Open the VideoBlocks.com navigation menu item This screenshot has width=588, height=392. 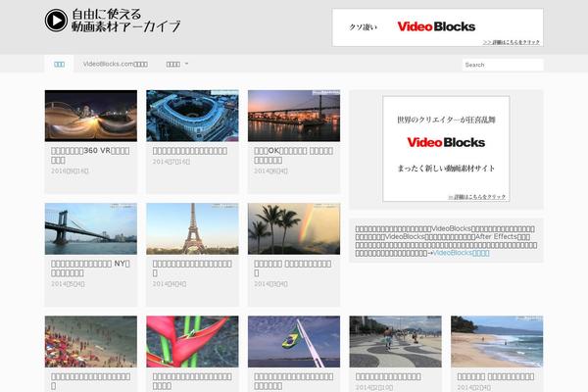coord(115,64)
